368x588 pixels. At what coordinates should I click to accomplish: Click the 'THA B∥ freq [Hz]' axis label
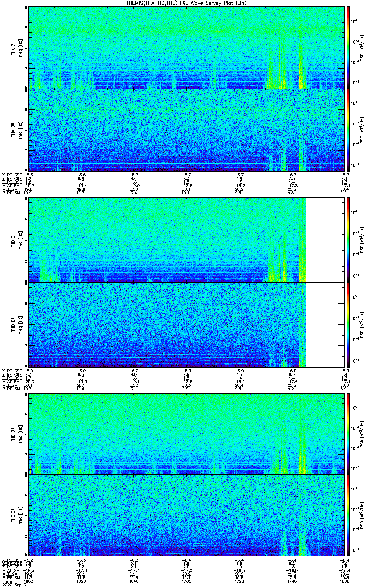16,130
